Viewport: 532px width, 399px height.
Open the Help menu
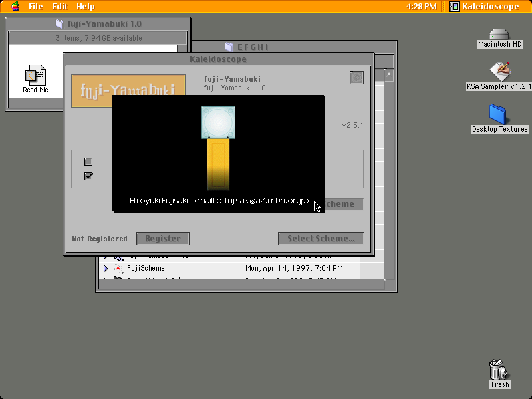tap(86, 7)
